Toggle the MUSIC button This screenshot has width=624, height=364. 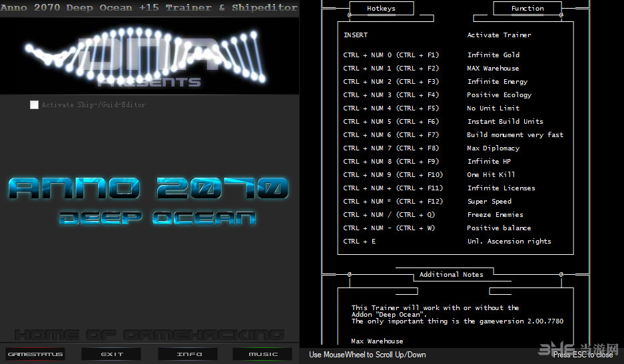(x=262, y=354)
